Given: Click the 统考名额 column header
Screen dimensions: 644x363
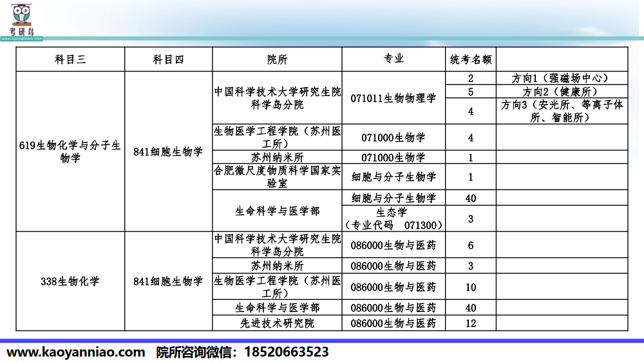Looking at the screenshot, I should pyautogui.click(x=471, y=59).
